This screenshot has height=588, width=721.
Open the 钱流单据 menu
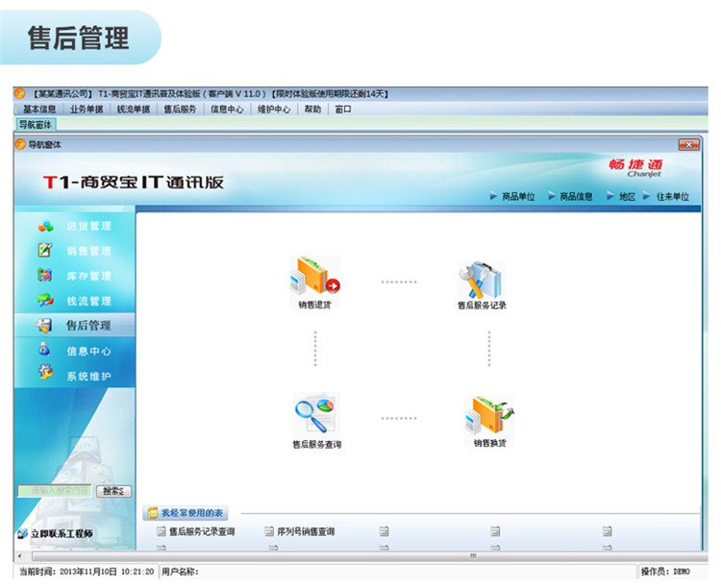pyautogui.click(x=134, y=110)
